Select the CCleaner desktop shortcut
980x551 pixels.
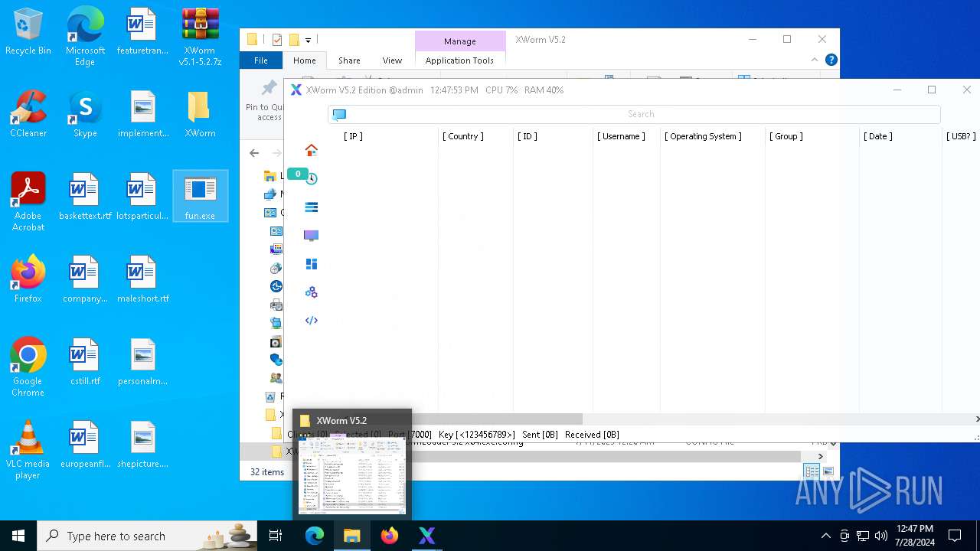[x=28, y=114]
